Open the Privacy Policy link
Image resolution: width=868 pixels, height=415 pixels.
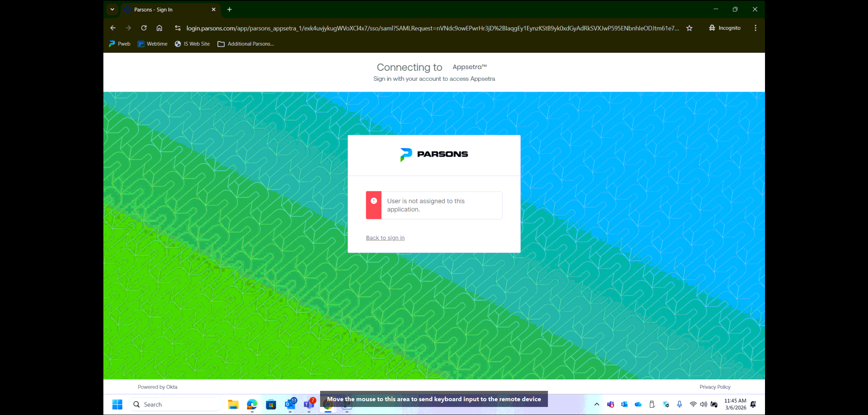tap(715, 387)
